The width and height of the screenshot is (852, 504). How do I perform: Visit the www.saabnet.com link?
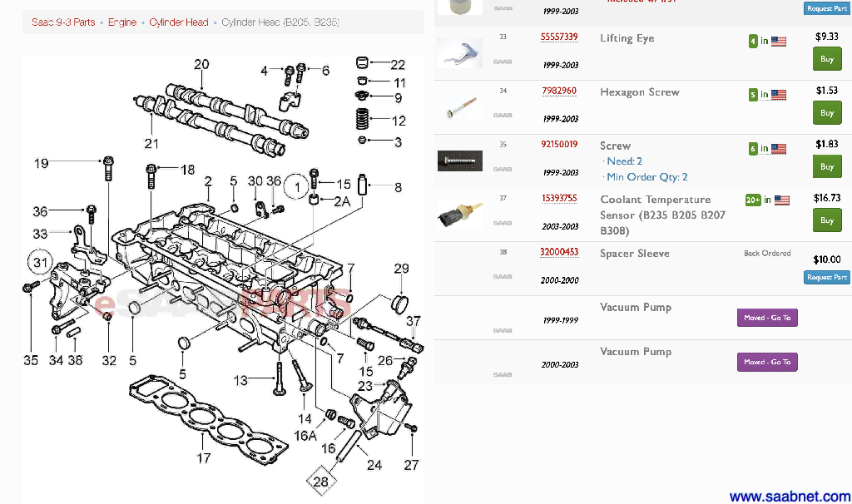790,497
